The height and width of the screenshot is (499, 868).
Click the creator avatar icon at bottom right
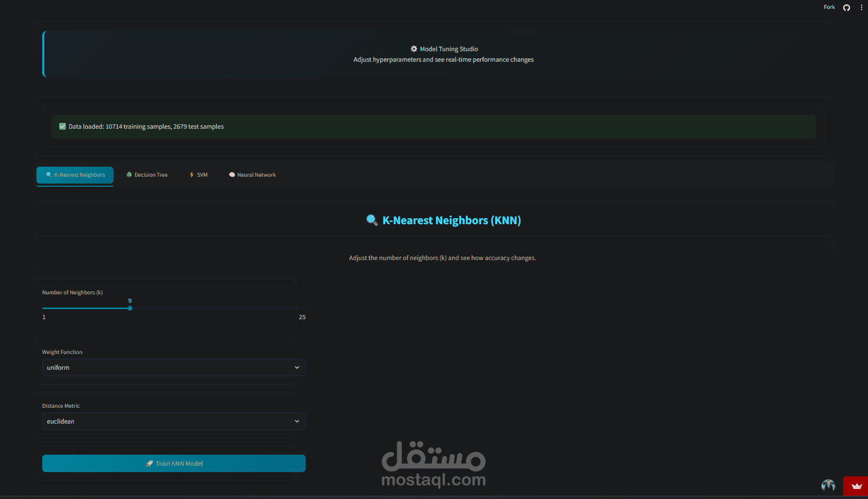pos(828,485)
